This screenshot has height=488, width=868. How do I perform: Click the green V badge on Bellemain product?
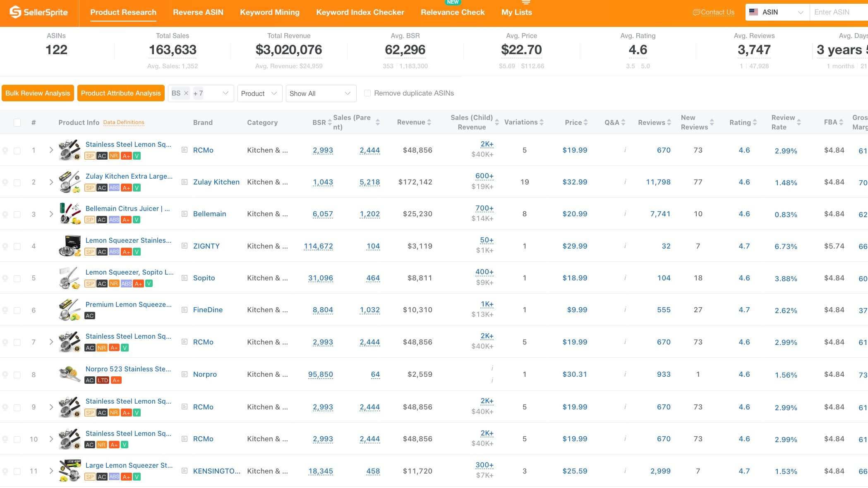137,220
